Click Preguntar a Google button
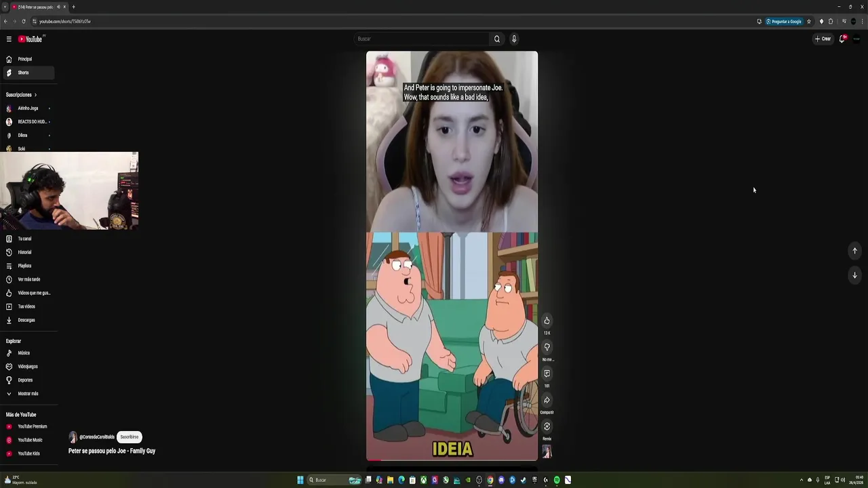The image size is (868, 488). [x=784, y=22]
